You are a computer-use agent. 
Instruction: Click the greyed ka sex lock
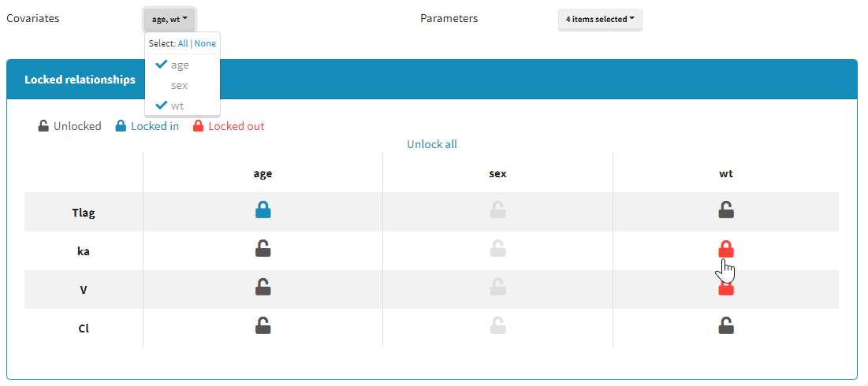497,249
